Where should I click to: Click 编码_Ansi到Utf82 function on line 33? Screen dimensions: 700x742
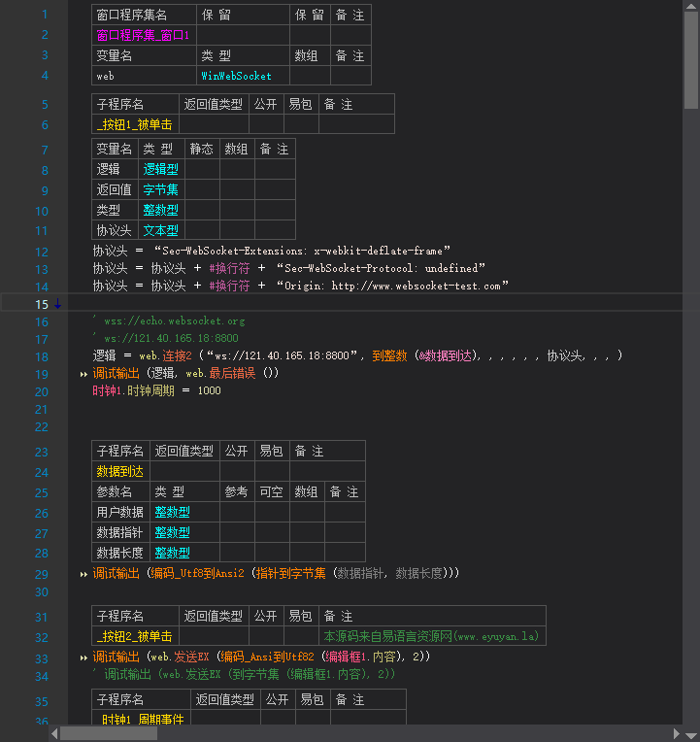click(x=267, y=657)
